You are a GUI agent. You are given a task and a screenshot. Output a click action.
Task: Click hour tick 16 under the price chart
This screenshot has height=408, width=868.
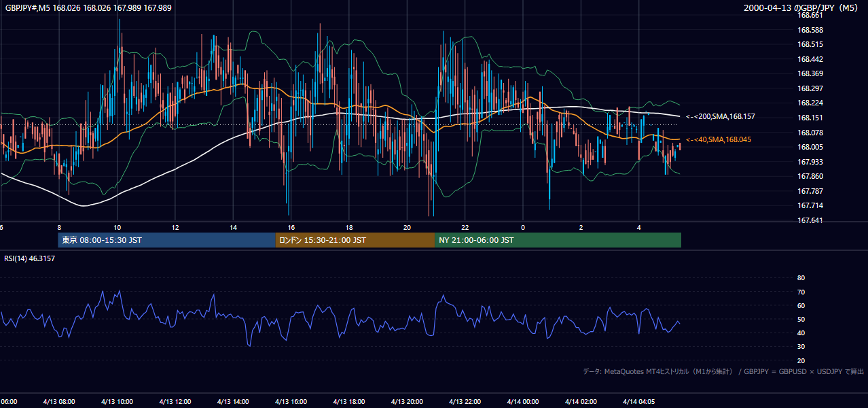pyautogui.click(x=291, y=226)
